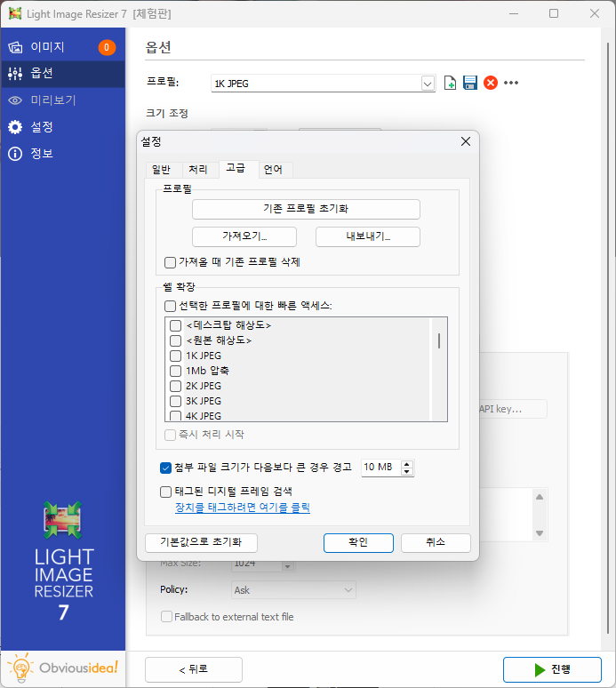The image size is (616, 688).
Task: Close the 설정 dialog with X
Action: coord(466,141)
